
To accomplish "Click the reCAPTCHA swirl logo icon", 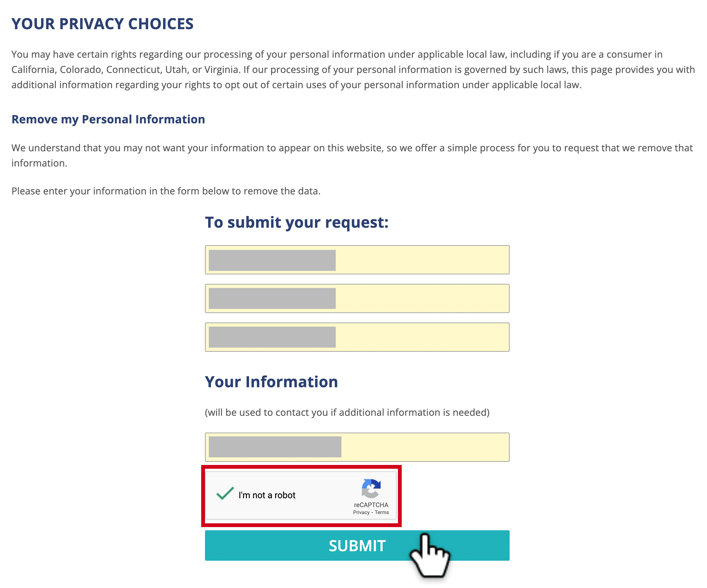I will coord(371,488).
